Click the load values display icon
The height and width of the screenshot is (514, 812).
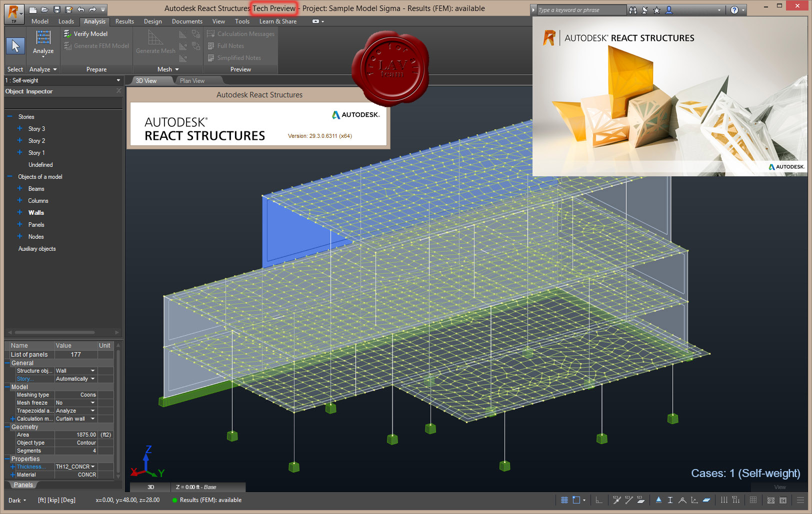tap(736, 500)
